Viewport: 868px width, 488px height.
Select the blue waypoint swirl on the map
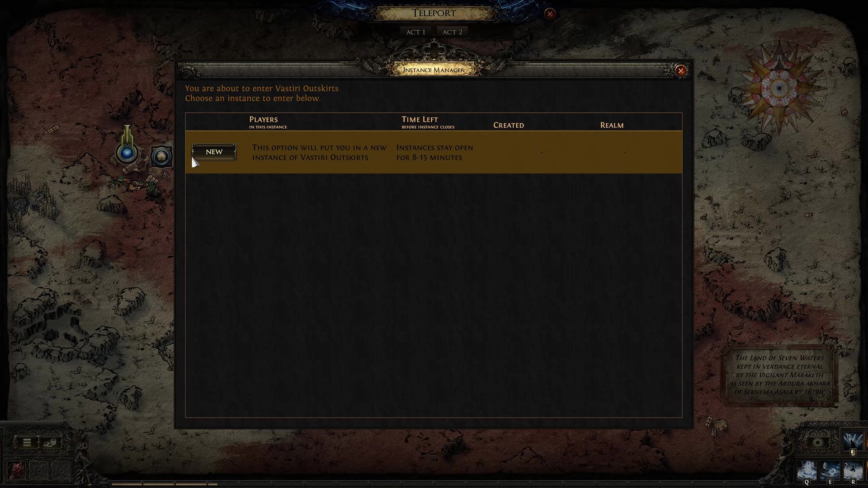(x=127, y=153)
